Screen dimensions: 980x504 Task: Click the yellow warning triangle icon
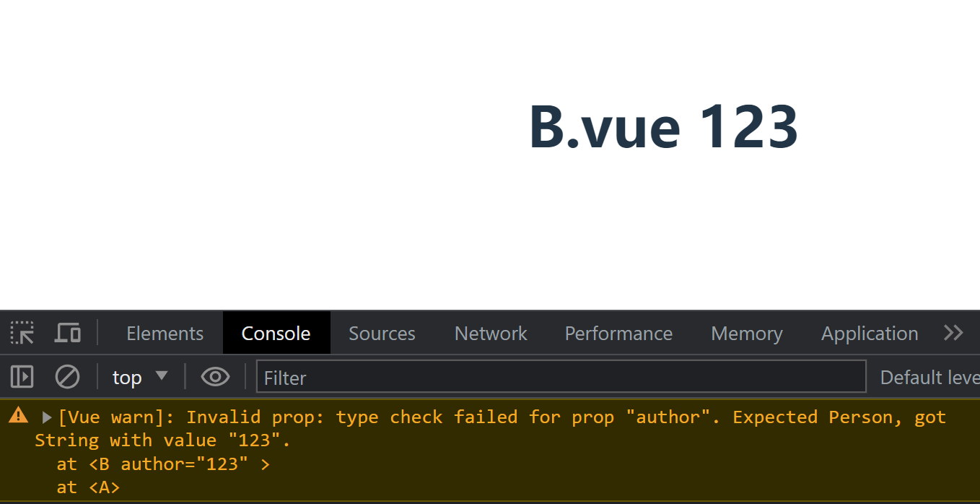(x=19, y=415)
